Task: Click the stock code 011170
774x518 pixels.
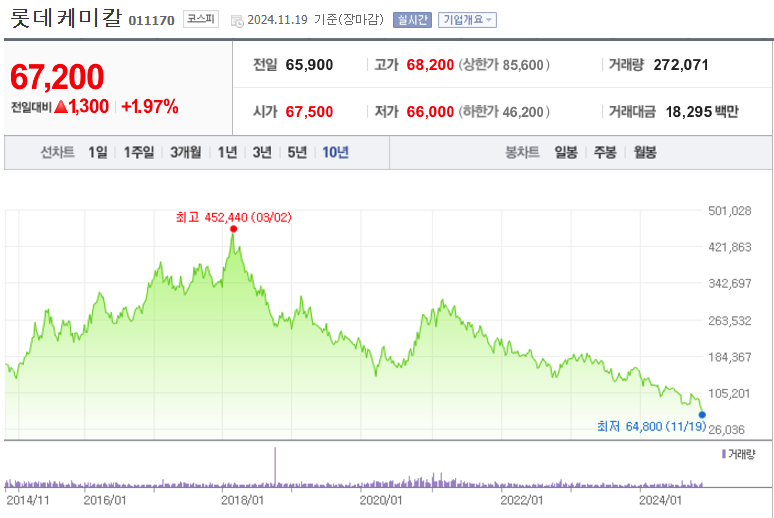Action: (152, 20)
